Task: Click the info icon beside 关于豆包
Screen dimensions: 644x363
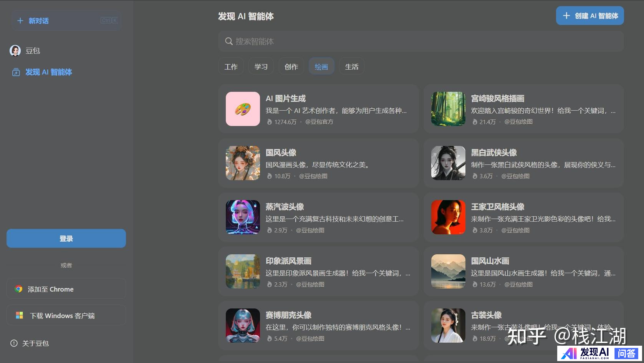Action: click(x=14, y=343)
